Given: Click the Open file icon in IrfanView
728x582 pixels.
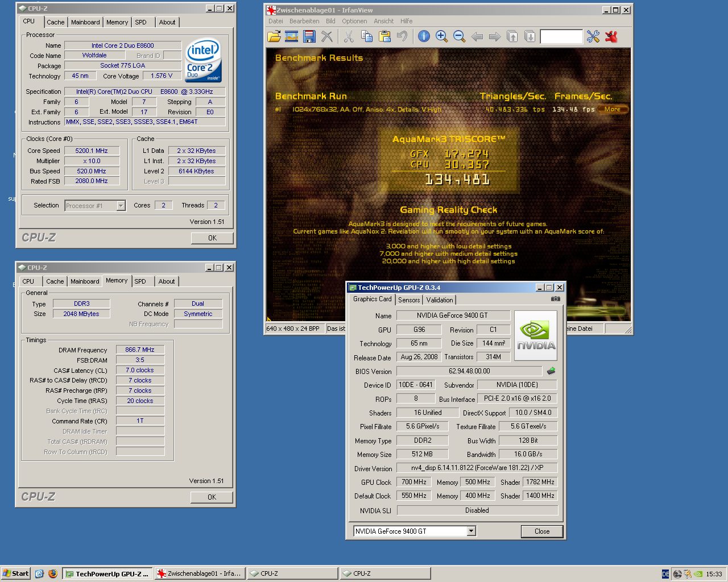Looking at the screenshot, I should click(274, 36).
